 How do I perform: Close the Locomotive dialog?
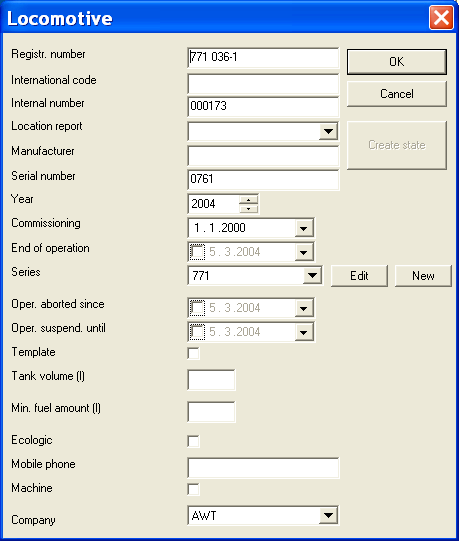(441, 17)
